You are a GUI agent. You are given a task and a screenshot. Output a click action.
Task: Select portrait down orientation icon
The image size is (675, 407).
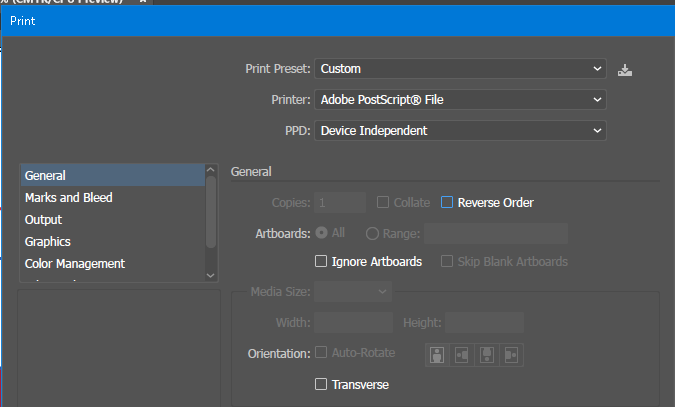pyautogui.click(x=487, y=355)
